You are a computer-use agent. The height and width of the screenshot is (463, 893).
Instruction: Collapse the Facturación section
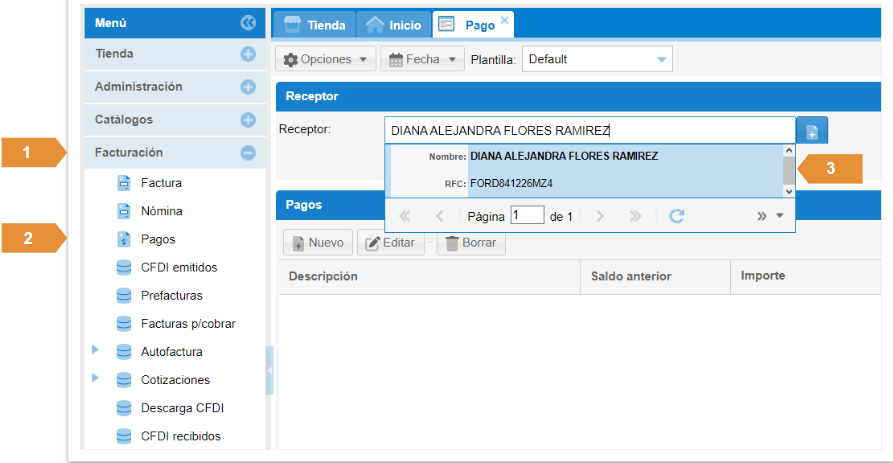click(248, 153)
